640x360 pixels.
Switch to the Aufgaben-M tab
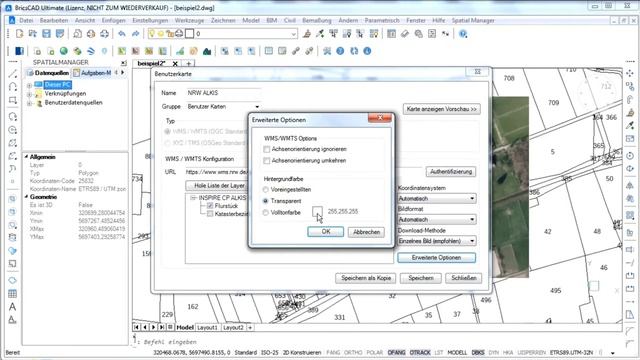[92, 73]
